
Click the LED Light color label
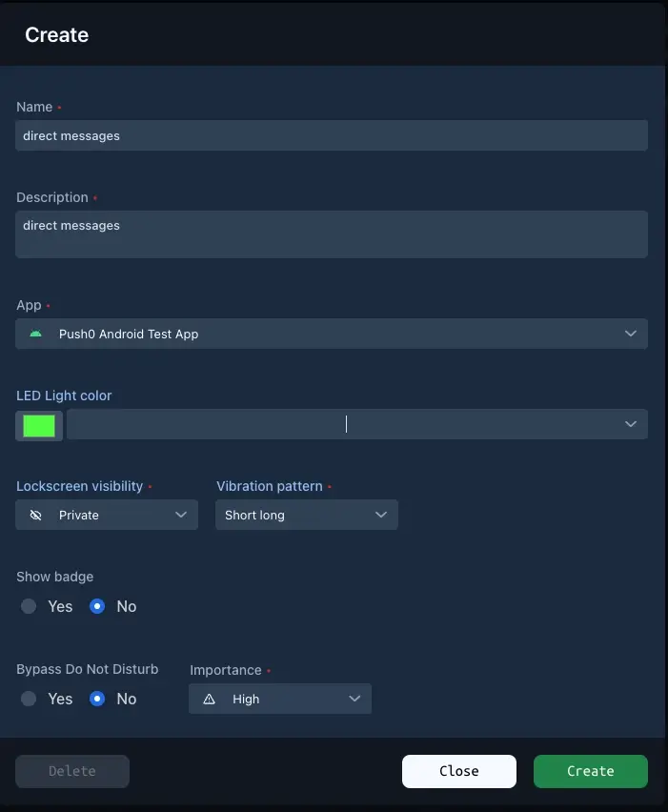tap(64, 396)
